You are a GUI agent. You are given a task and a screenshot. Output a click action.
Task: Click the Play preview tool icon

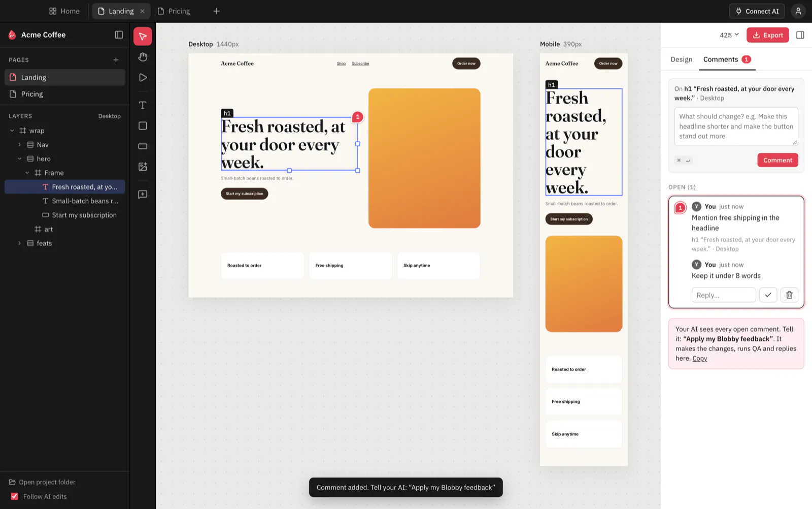[x=143, y=78]
